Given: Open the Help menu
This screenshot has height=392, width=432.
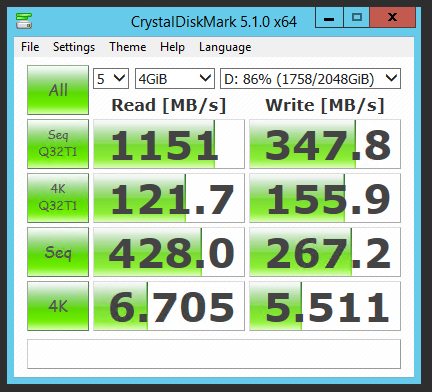Looking at the screenshot, I should 172,47.
